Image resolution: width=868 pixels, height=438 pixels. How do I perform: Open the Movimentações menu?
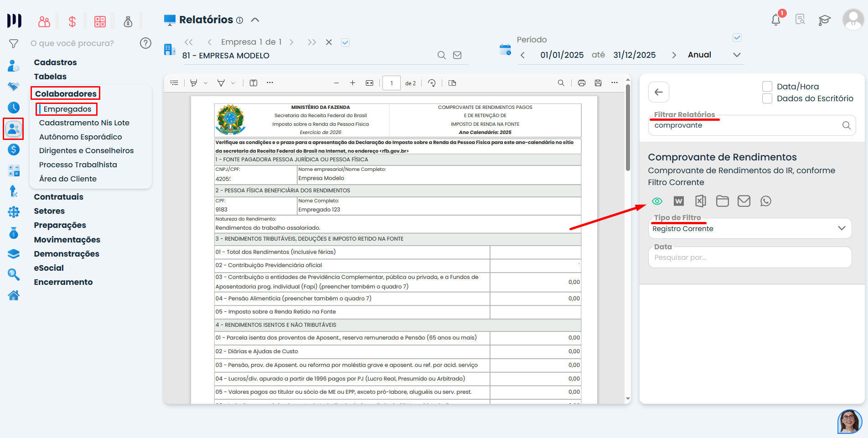coord(67,240)
